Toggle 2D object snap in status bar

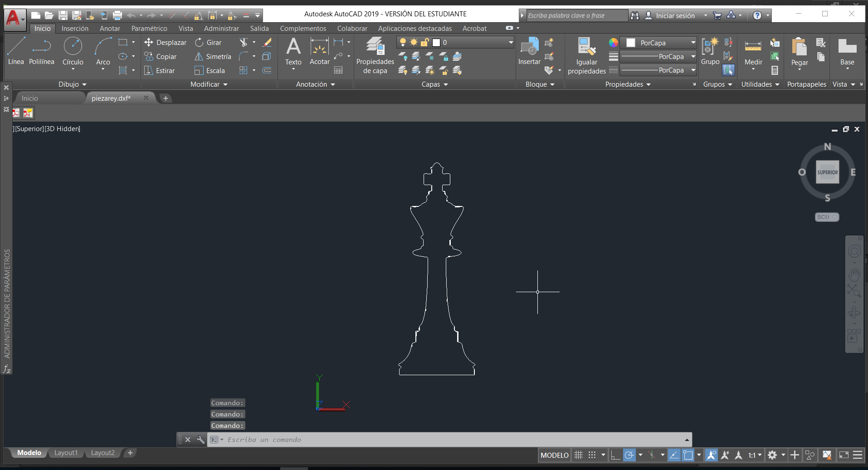click(x=688, y=455)
